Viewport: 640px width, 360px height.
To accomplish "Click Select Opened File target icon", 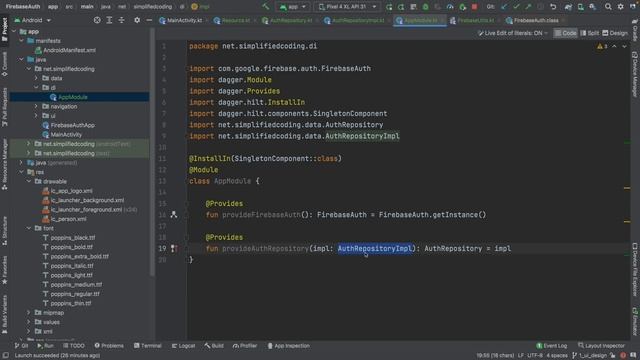I will pos(97,20).
